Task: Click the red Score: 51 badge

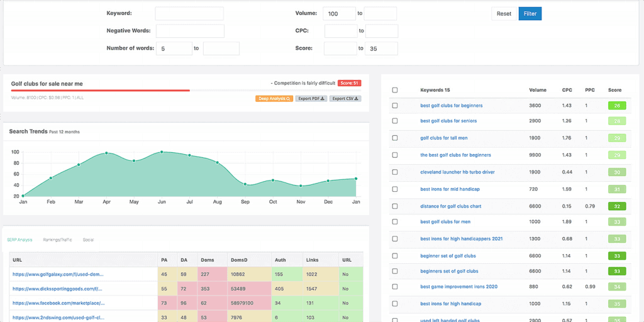Action: point(349,83)
